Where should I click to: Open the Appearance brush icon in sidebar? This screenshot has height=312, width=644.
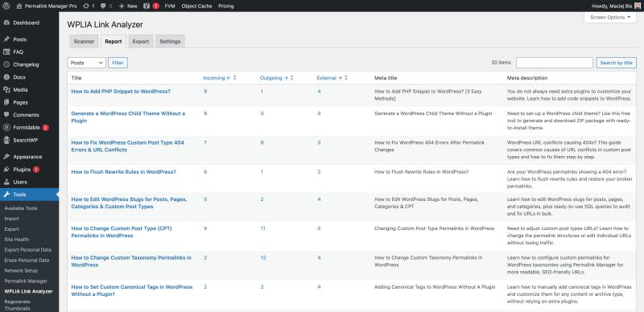[x=6, y=157]
